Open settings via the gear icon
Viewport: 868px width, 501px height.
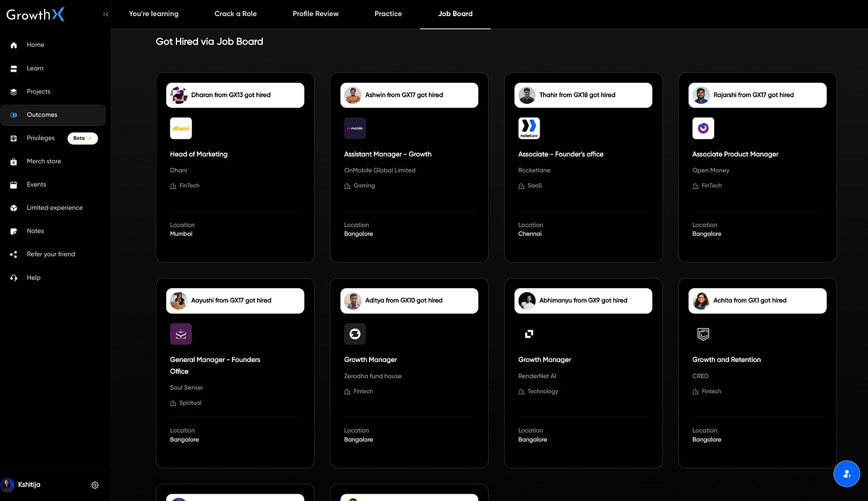pyautogui.click(x=95, y=485)
